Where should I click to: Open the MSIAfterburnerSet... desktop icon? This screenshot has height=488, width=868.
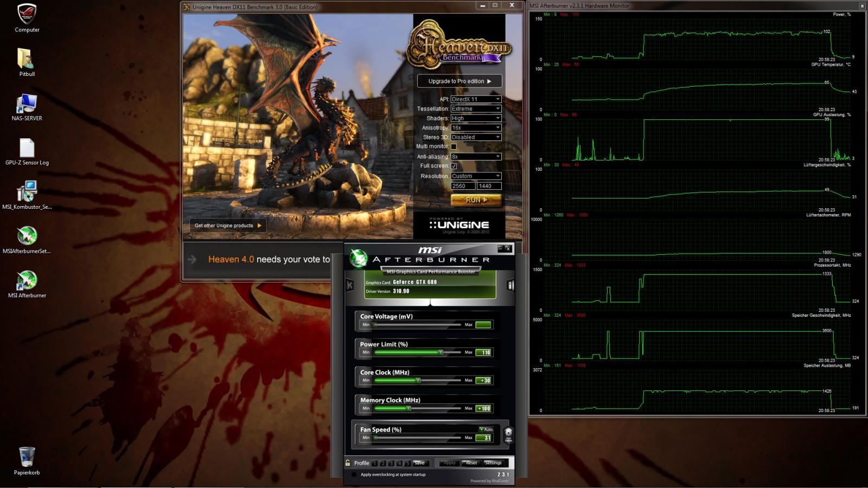point(27,240)
